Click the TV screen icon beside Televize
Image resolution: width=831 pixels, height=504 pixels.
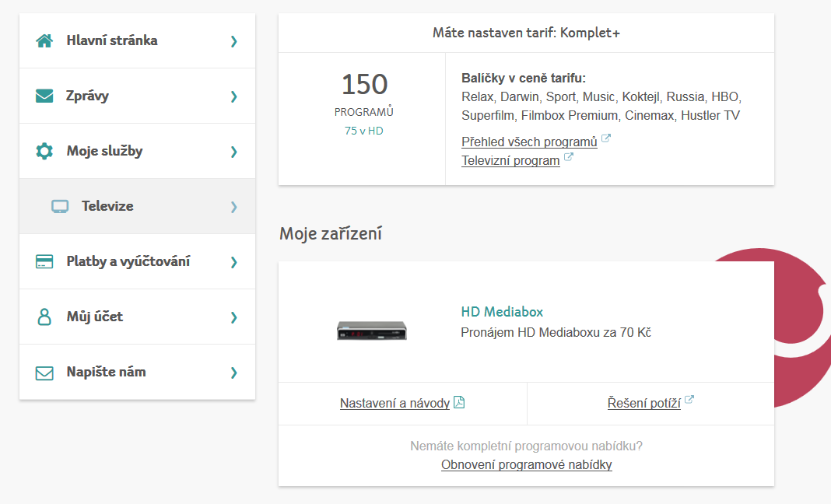(60, 207)
